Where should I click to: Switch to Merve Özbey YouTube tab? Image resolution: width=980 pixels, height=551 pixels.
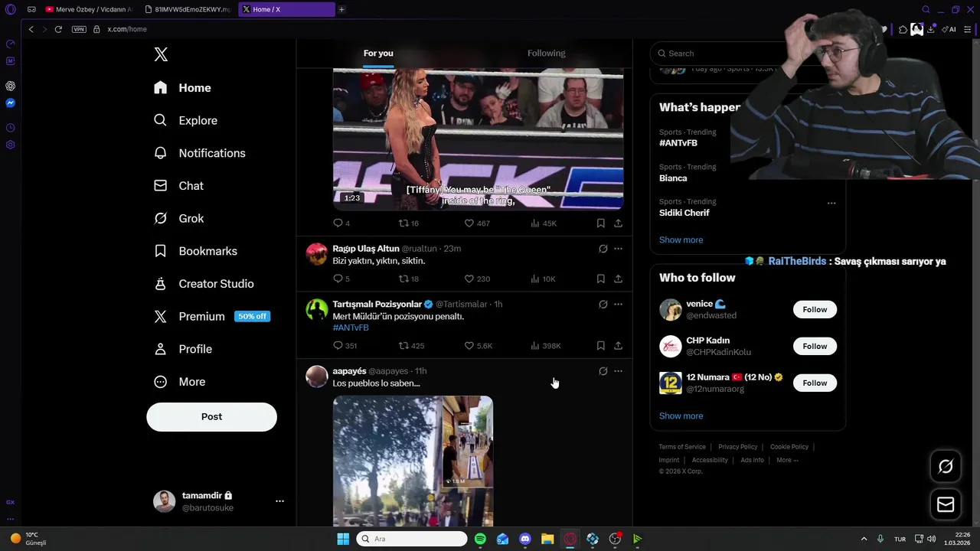89,9
